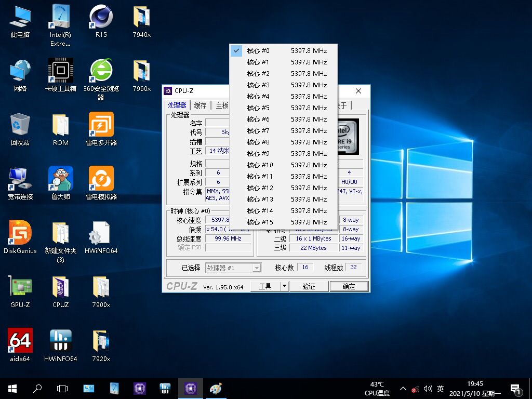Click the volume speaker tray icon

pyautogui.click(x=428, y=389)
